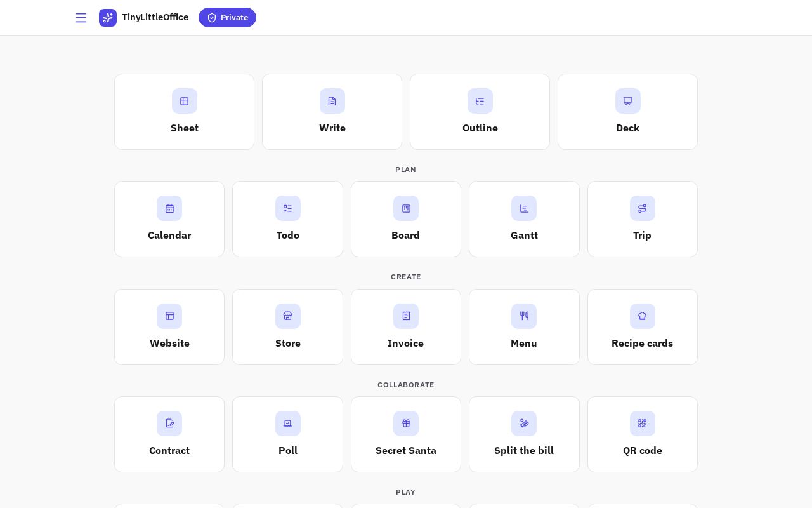Image resolution: width=812 pixels, height=508 pixels.
Task: Click the TinyLittleOffice sparkle logo icon
Action: (108, 18)
